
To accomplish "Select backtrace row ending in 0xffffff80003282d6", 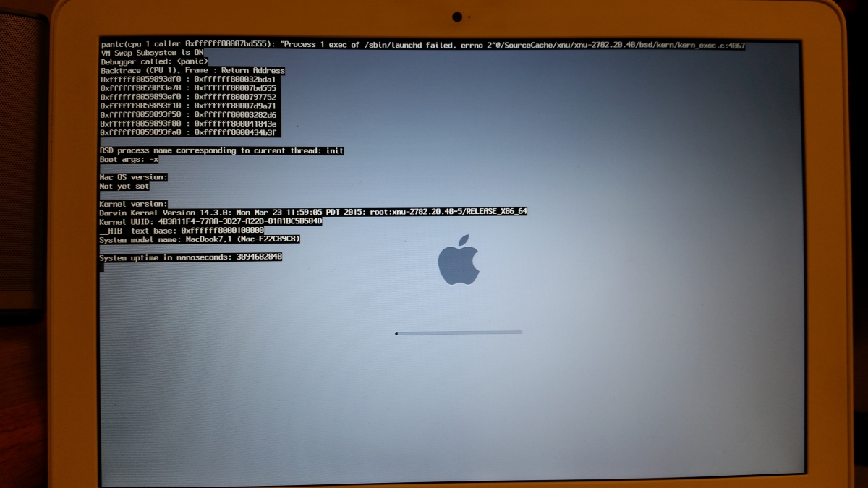I will pos(188,115).
